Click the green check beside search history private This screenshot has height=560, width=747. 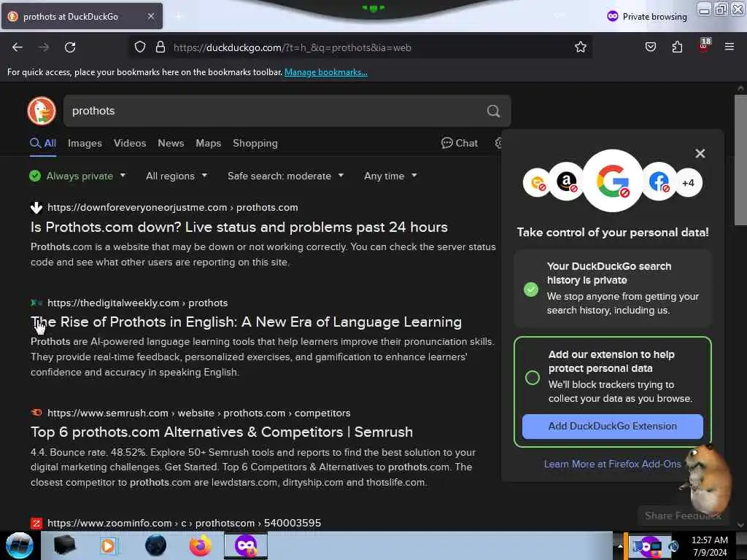click(531, 289)
